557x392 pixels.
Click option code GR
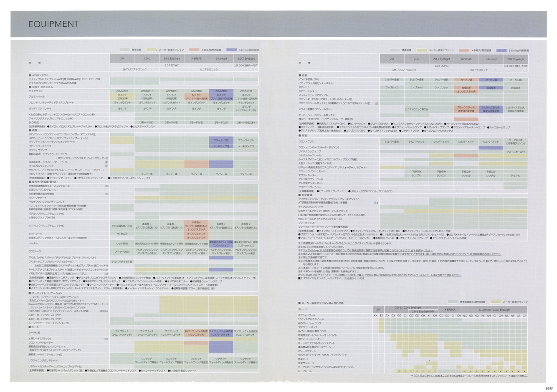(525, 316)
